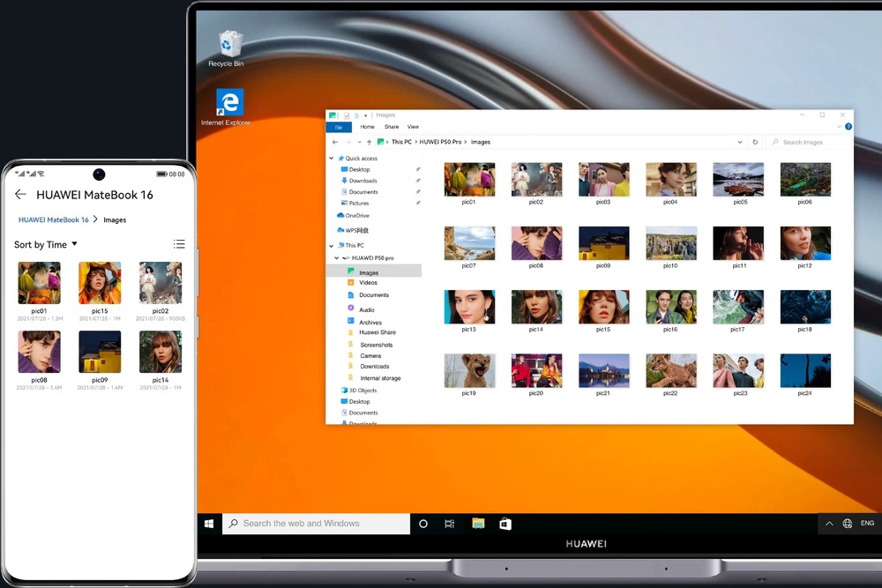This screenshot has width=882, height=588.
Task: Select the pic19 lion cub thumbnail
Action: 469,371
